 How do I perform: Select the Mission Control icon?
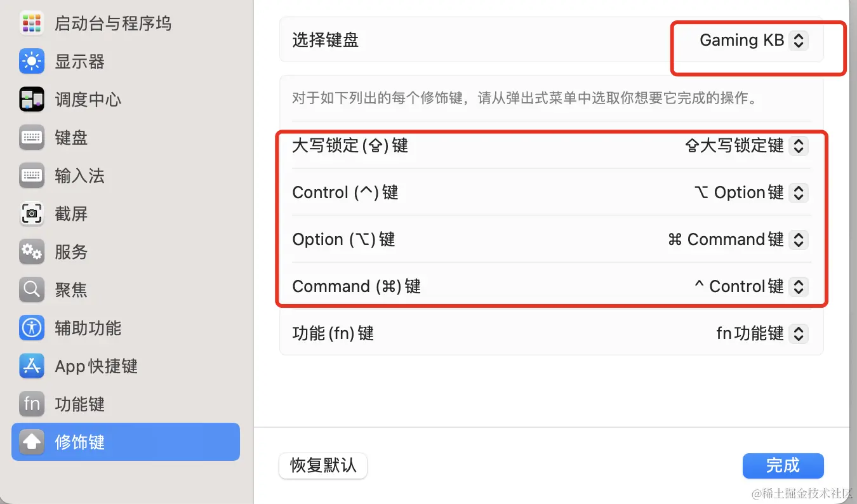pos(32,100)
